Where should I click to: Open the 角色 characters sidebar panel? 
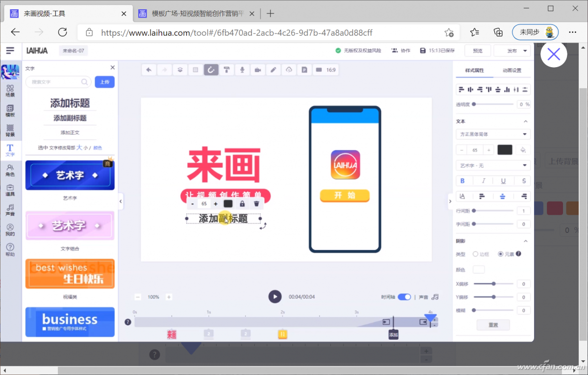[x=10, y=171]
